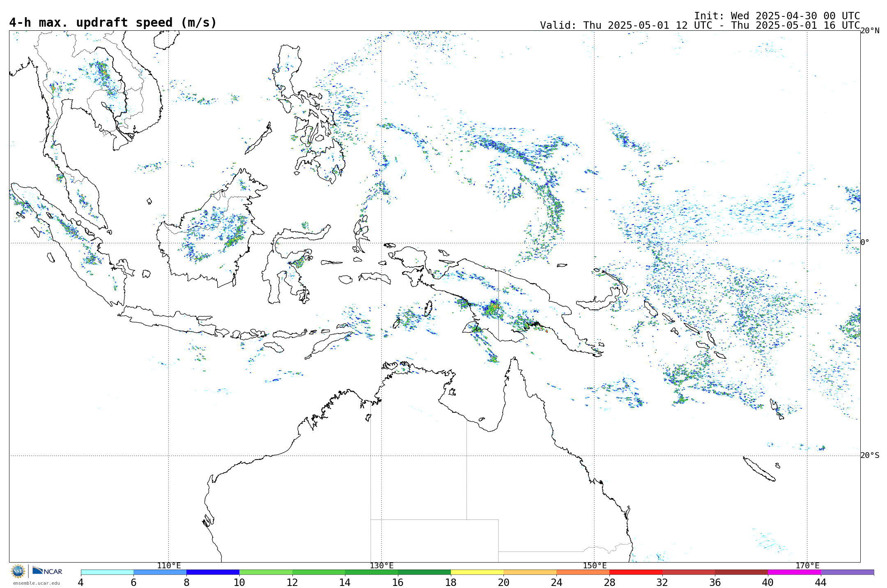Viewport: 887px width, 588px height.
Task: Click the colorbar tick label '16'
Action: click(398, 582)
